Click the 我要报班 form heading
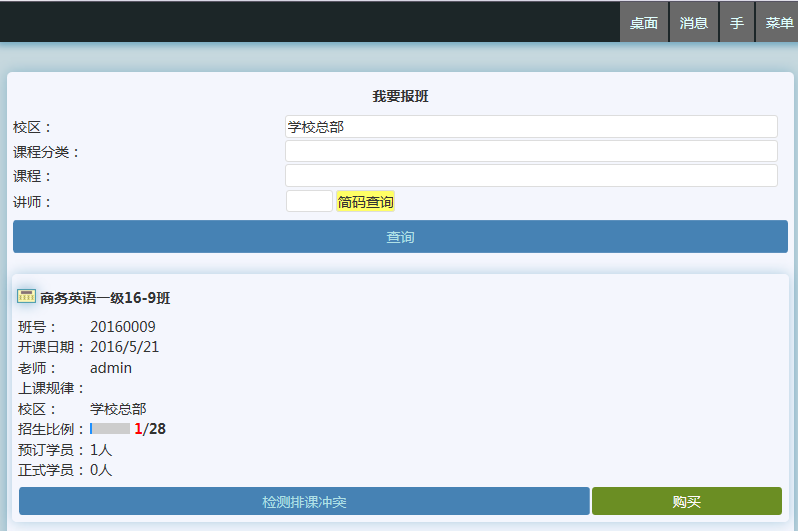This screenshot has height=531, width=798. (400, 97)
